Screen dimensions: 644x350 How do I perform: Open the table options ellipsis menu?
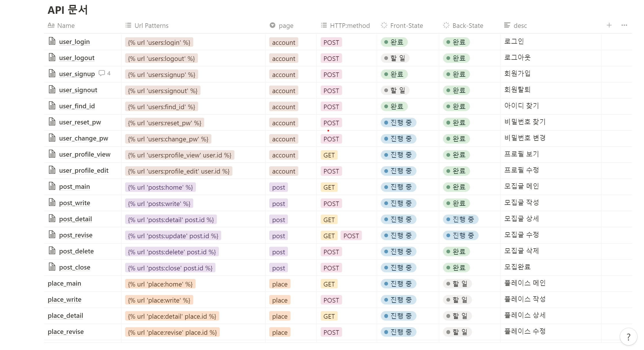point(624,25)
